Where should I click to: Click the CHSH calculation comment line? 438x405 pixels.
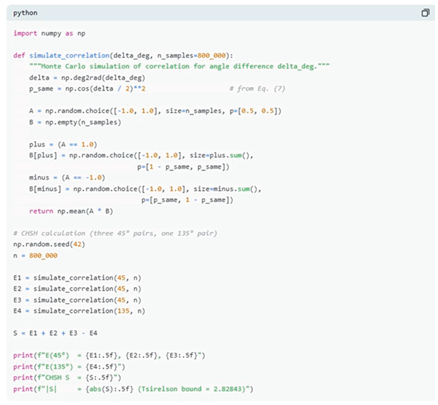tap(115, 233)
